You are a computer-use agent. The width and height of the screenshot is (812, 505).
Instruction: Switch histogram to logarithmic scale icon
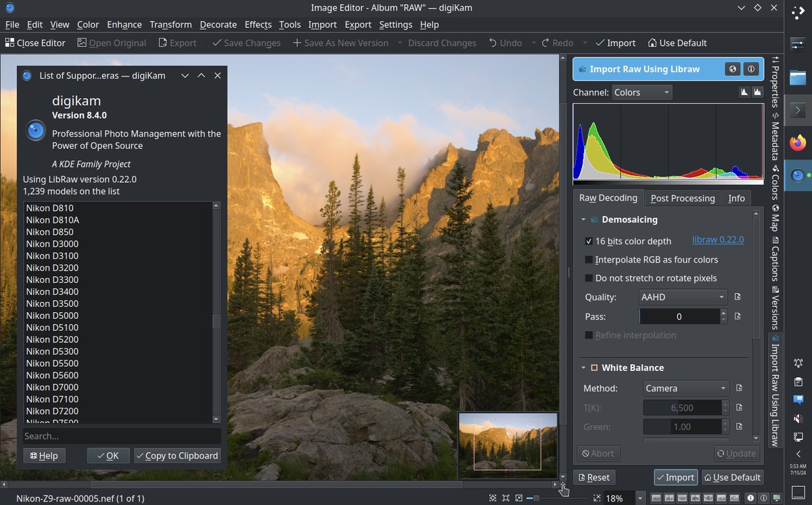point(757,92)
